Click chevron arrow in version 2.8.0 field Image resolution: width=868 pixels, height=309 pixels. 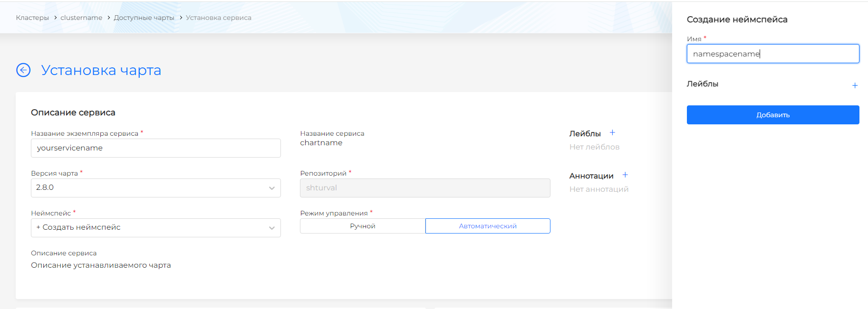[272, 188]
